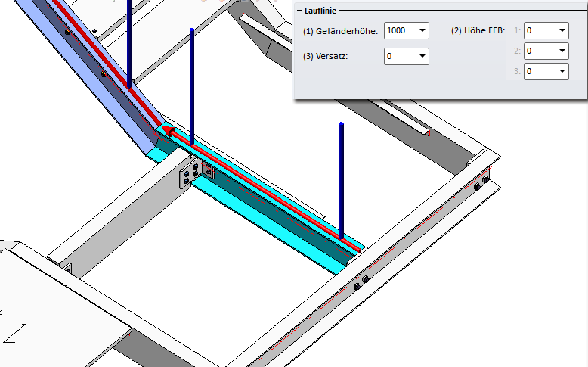Click the '(1) Geländerhöhe:' label
The image size is (588, 367).
pyautogui.click(x=341, y=31)
